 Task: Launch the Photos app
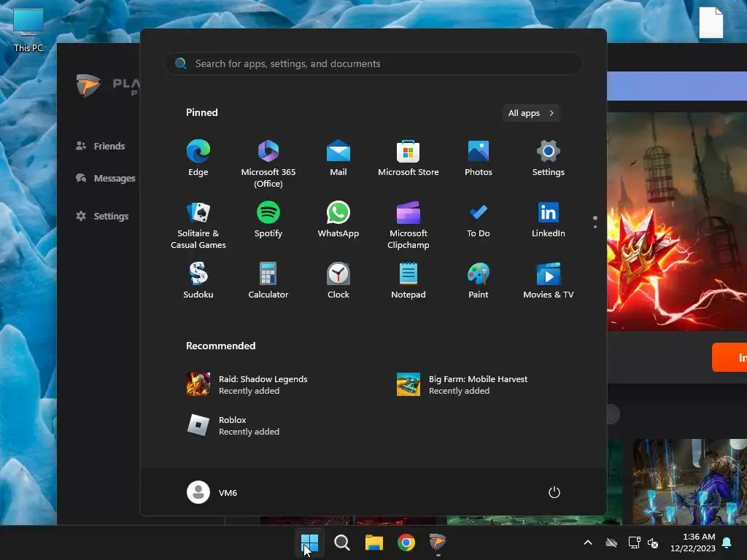pos(479,158)
